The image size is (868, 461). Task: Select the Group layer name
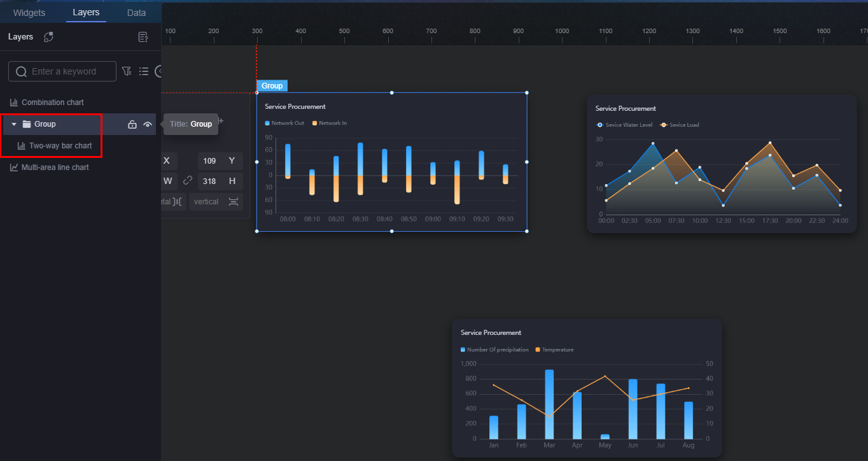point(45,124)
